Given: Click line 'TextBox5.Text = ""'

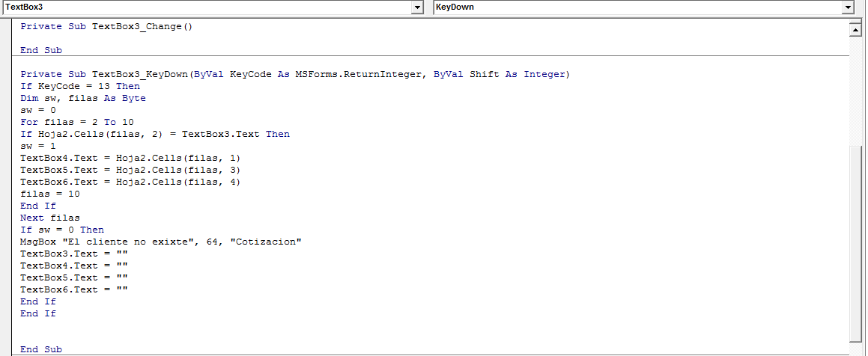Looking at the screenshot, I should (x=74, y=277).
